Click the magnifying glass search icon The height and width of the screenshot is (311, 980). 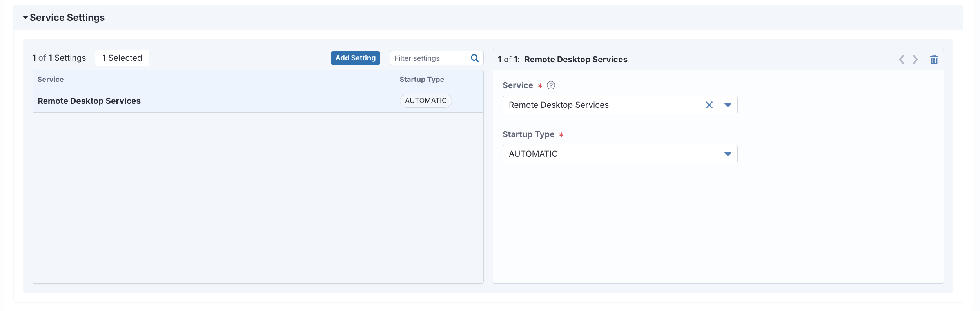(475, 58)
